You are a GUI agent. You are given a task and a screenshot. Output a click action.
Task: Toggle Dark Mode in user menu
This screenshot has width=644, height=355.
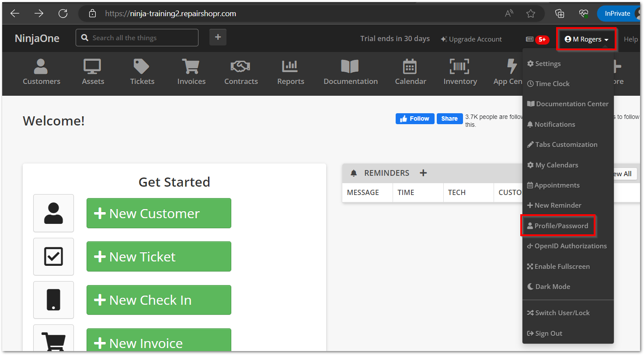pos(552,287)
